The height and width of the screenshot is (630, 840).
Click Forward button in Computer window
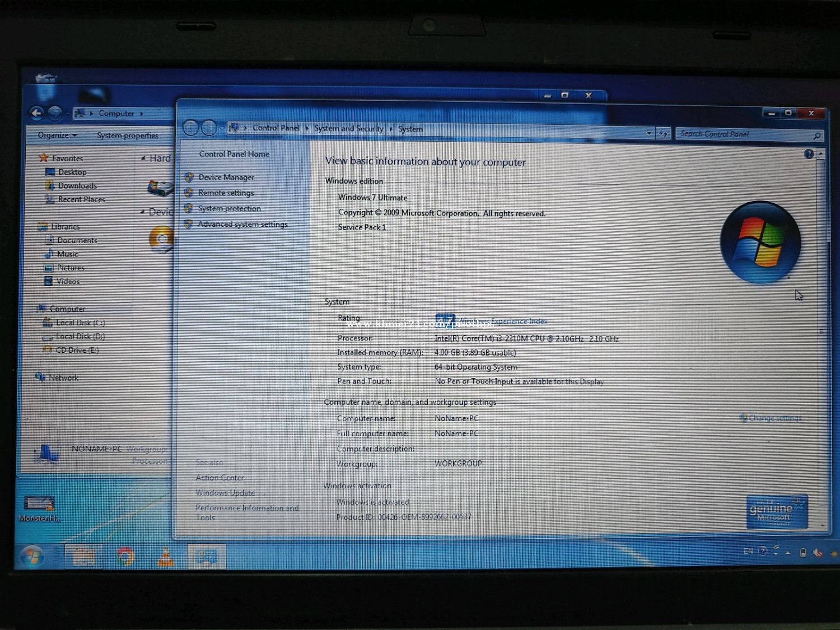click(x=55, y=113)
